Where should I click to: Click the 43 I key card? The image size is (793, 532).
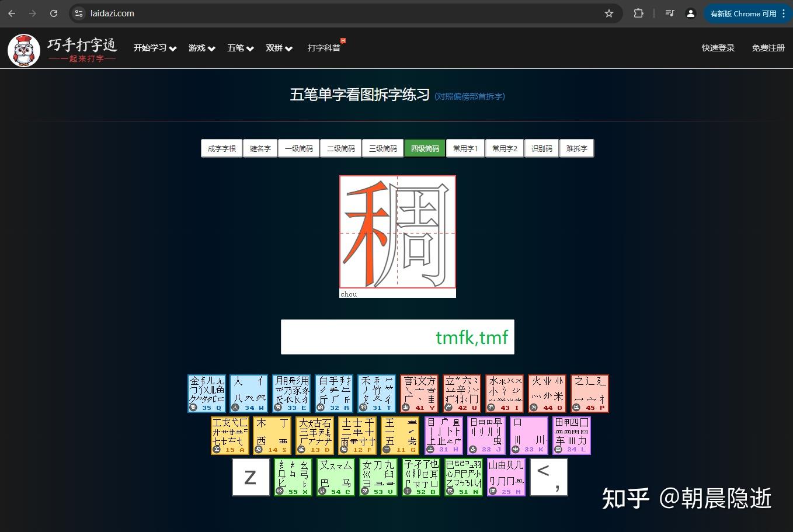tap(505, 394)
